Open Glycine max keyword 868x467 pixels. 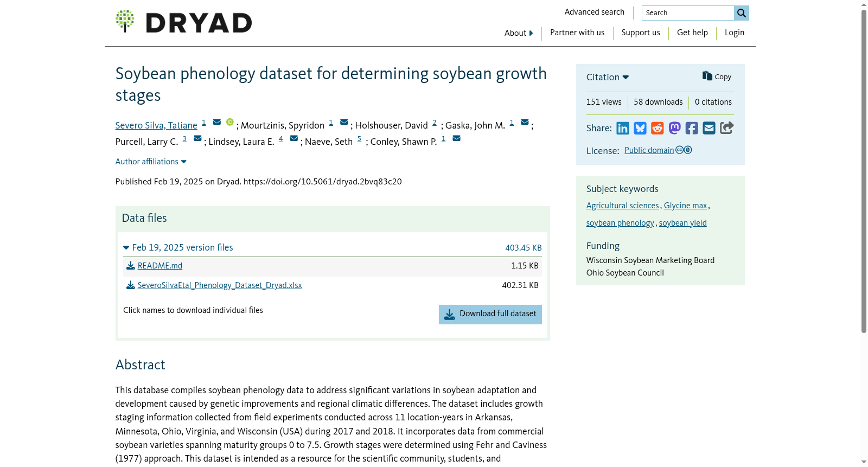pyautogui.click(x=685, y=206)
